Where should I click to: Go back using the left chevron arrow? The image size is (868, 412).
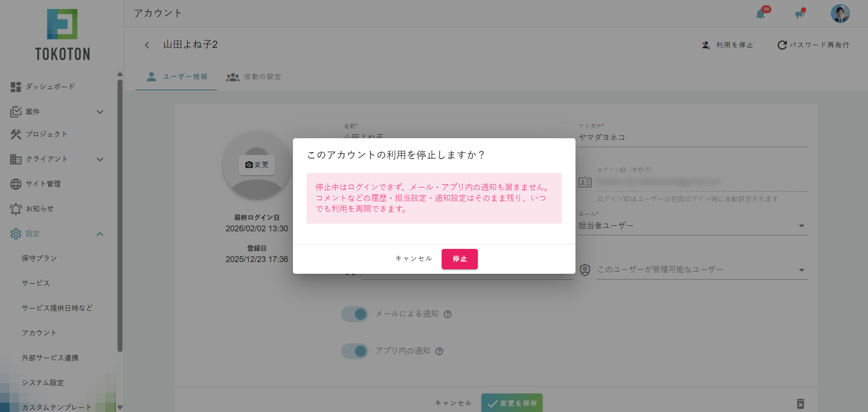[x=147, y=45]
